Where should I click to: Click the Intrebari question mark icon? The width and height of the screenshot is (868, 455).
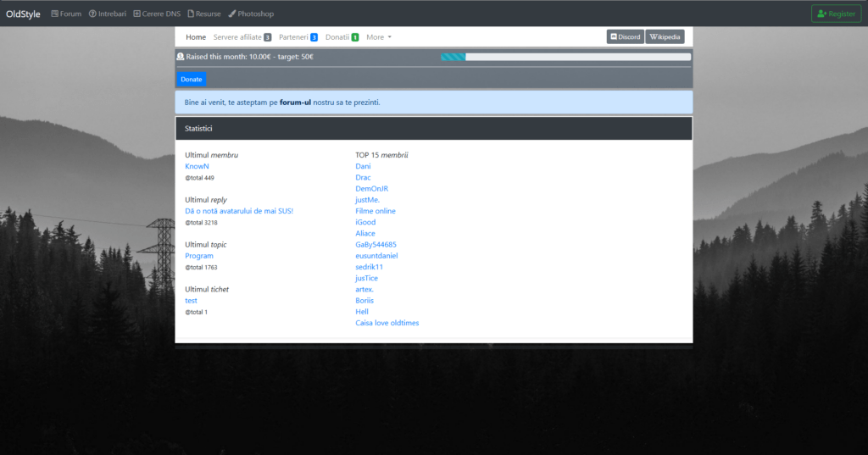(x=92, y=14)
